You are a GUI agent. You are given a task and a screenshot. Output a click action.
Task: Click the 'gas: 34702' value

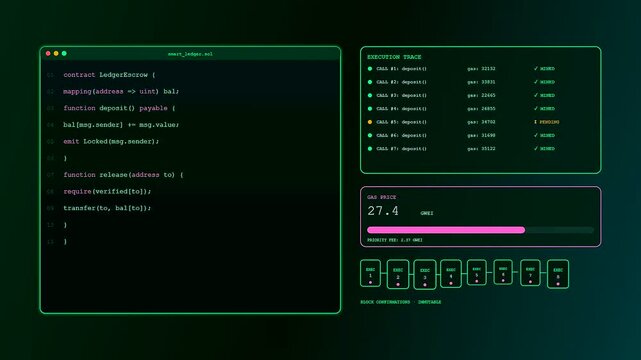coord(481,122)
